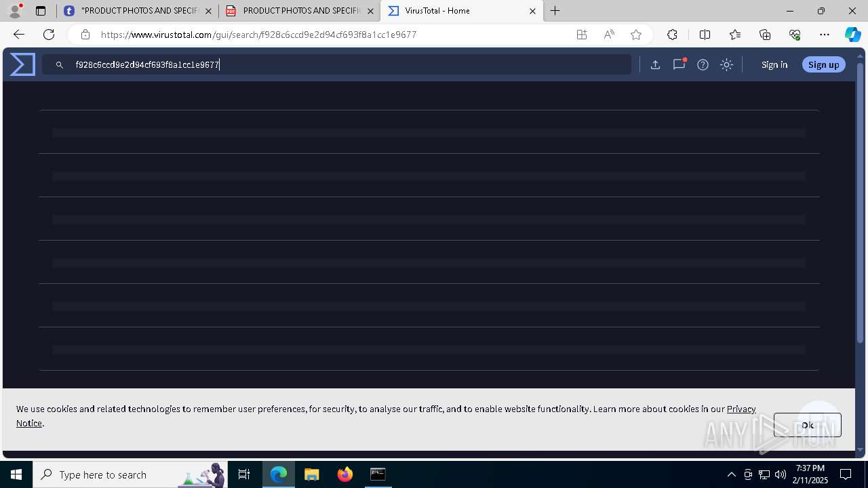This screenshot has width=868, height=488.
Task: Open Task View on the taskbar
Action: [x=244, y=474]
